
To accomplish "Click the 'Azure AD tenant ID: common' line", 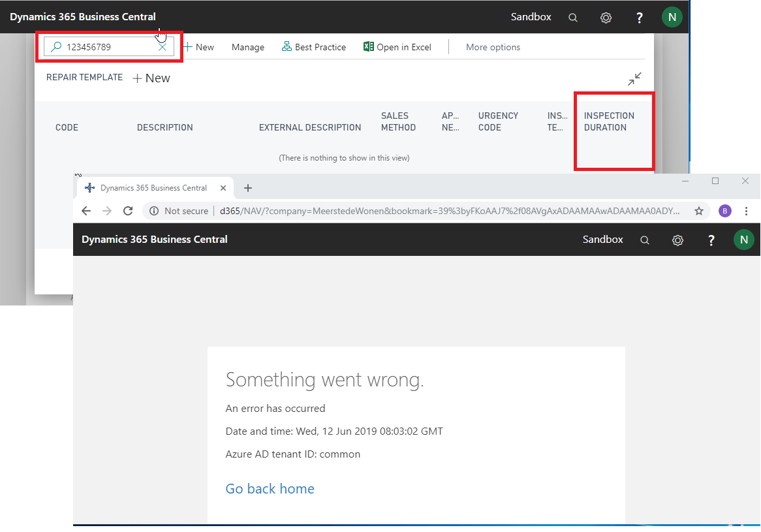I will [292, 454].
